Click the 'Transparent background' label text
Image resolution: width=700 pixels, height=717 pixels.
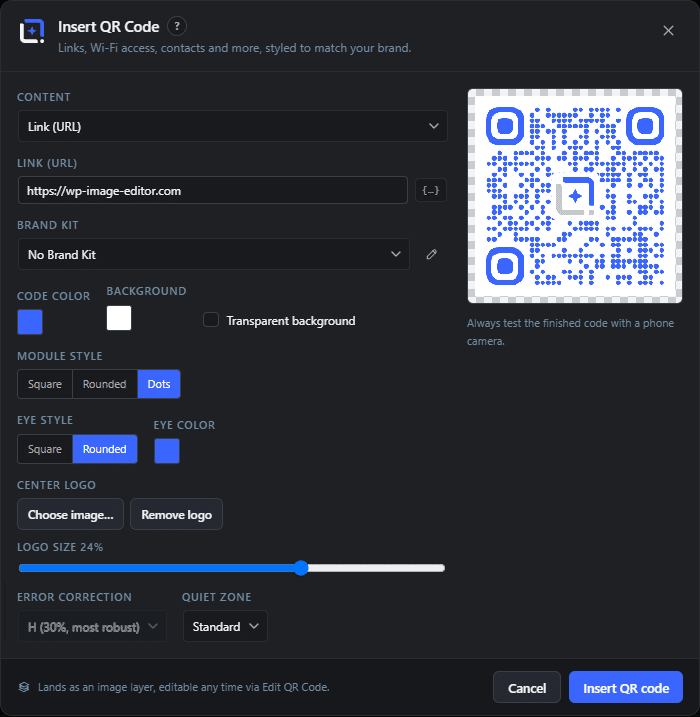(291, 321)
